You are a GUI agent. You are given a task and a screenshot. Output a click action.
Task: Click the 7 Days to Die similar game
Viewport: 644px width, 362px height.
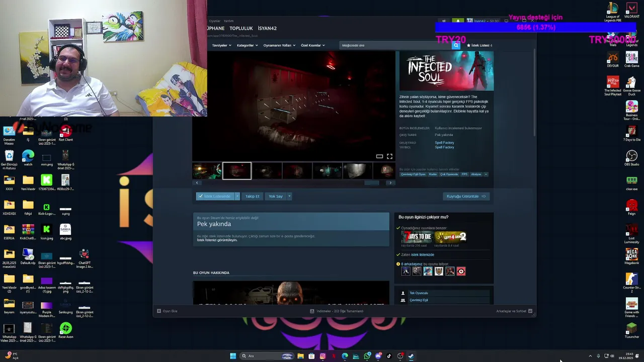tap(417, 237)
